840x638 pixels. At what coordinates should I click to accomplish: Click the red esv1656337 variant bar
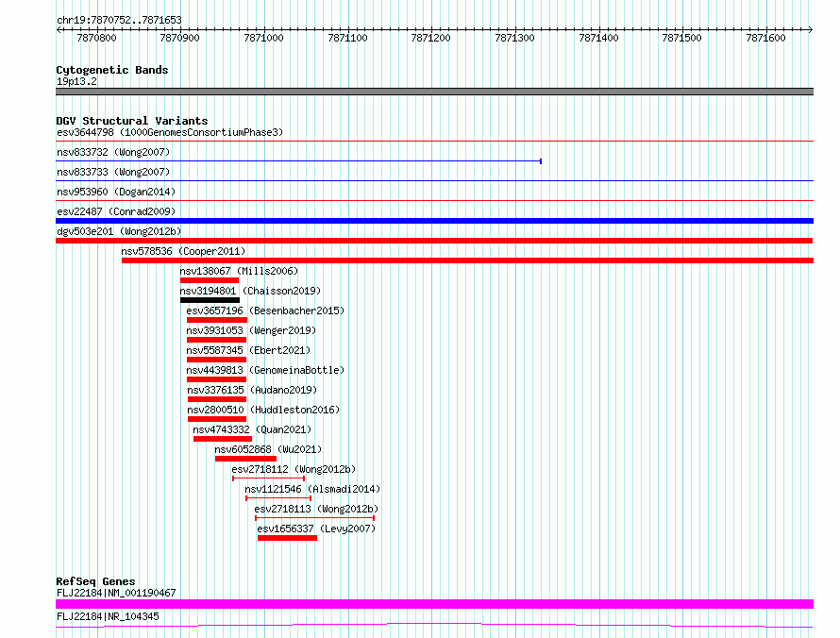(x=287, y=538)
